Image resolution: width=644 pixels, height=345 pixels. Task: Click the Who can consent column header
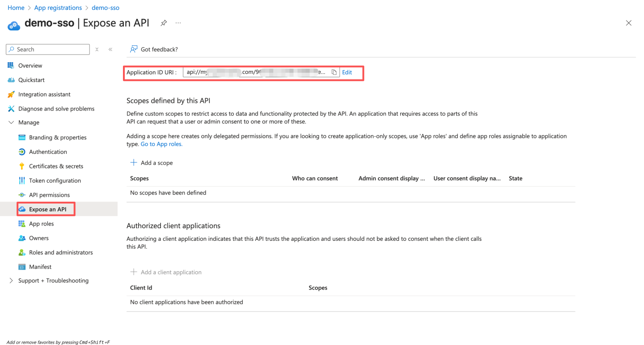point(315,178)
